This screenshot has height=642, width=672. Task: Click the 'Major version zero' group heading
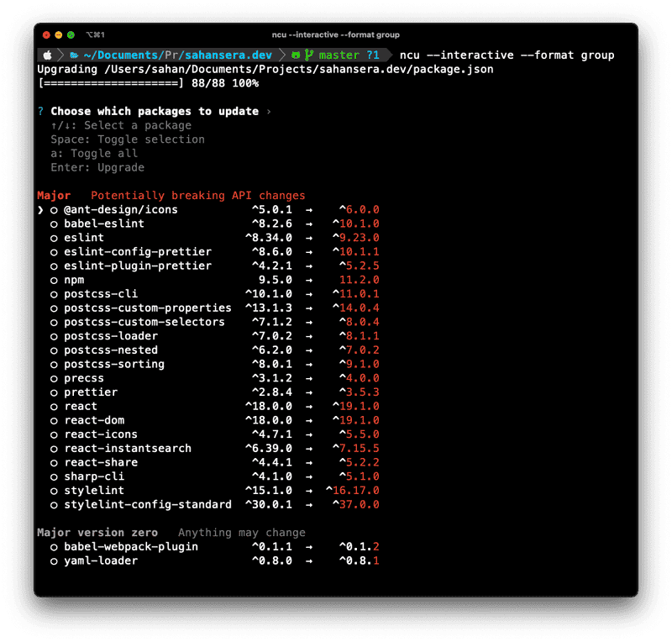(x=97, y=533)
